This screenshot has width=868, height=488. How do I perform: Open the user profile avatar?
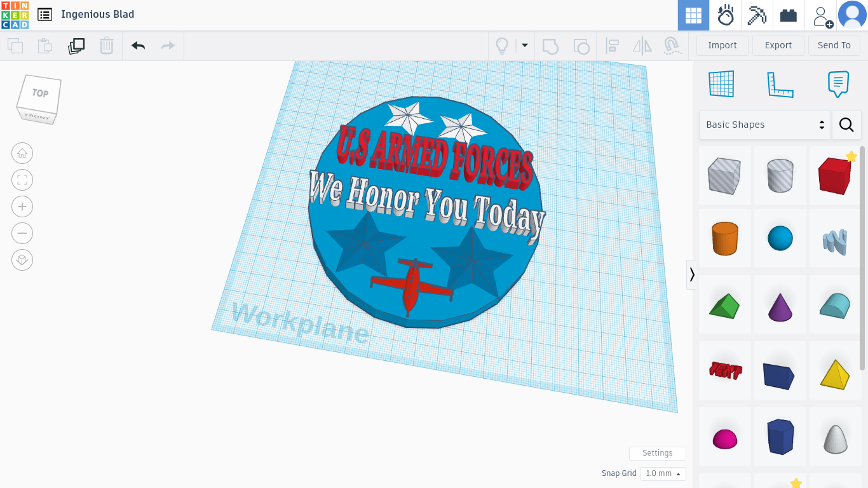pyautogui.click(x=852, y=15)
